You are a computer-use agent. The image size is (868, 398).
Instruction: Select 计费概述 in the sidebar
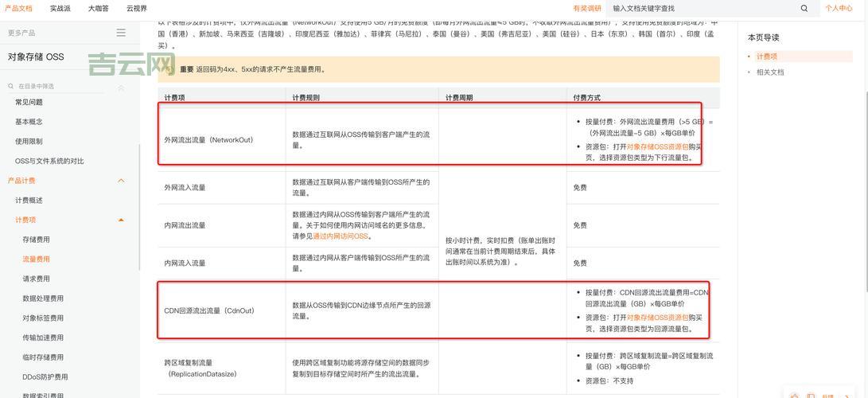pos(29,201)
